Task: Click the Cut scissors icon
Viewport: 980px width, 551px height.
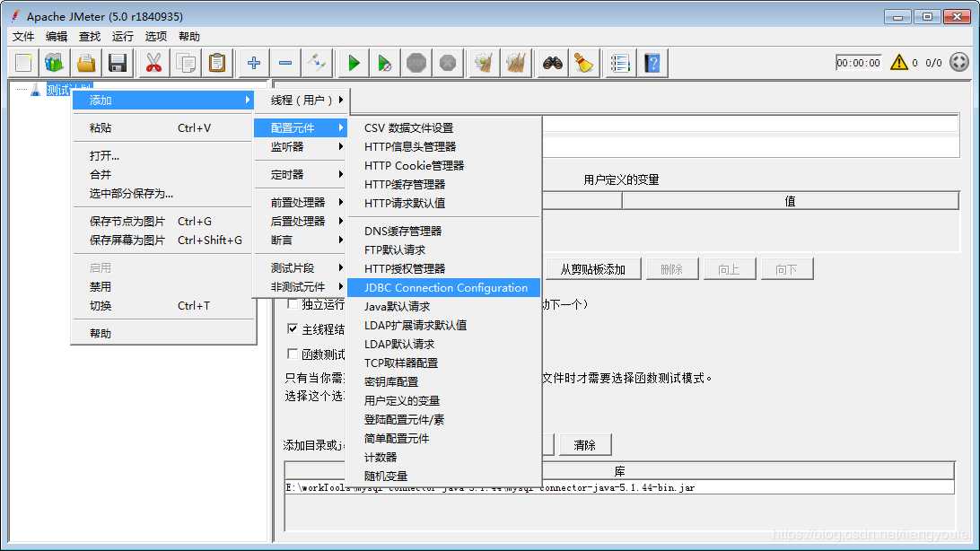Action: pyautogui.click(x=153, y=63)
